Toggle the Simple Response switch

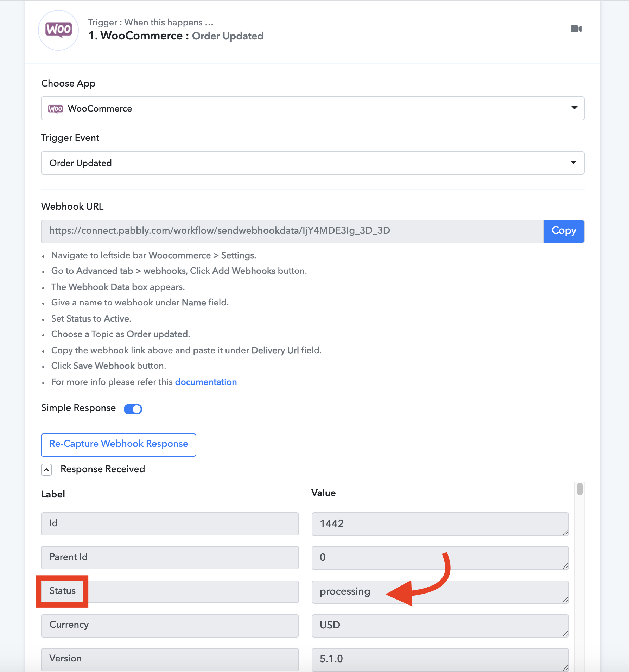133,409
